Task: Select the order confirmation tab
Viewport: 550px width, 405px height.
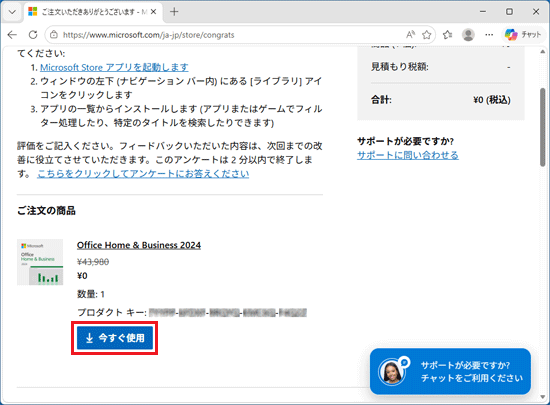Action: [x=93, y=12]
